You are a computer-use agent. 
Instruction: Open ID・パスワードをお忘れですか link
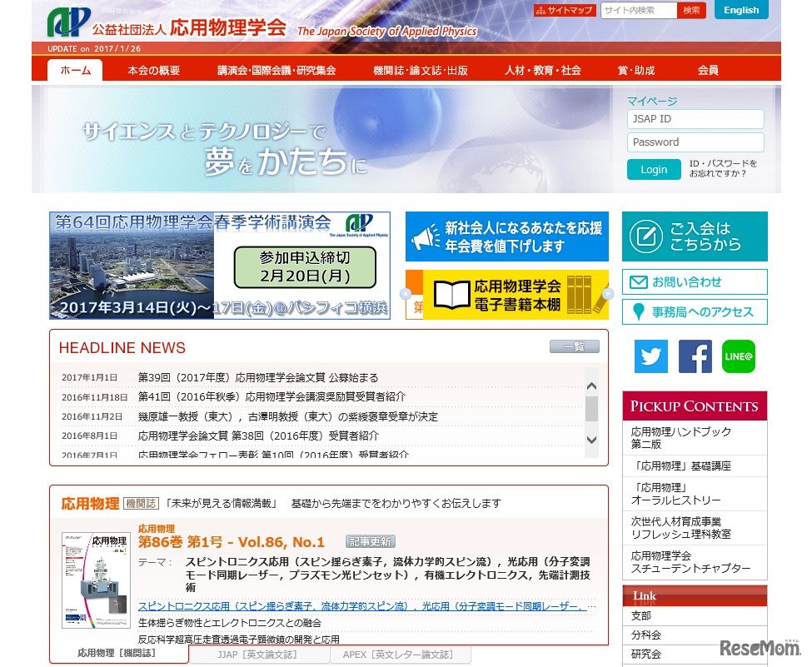coord(723,168)
